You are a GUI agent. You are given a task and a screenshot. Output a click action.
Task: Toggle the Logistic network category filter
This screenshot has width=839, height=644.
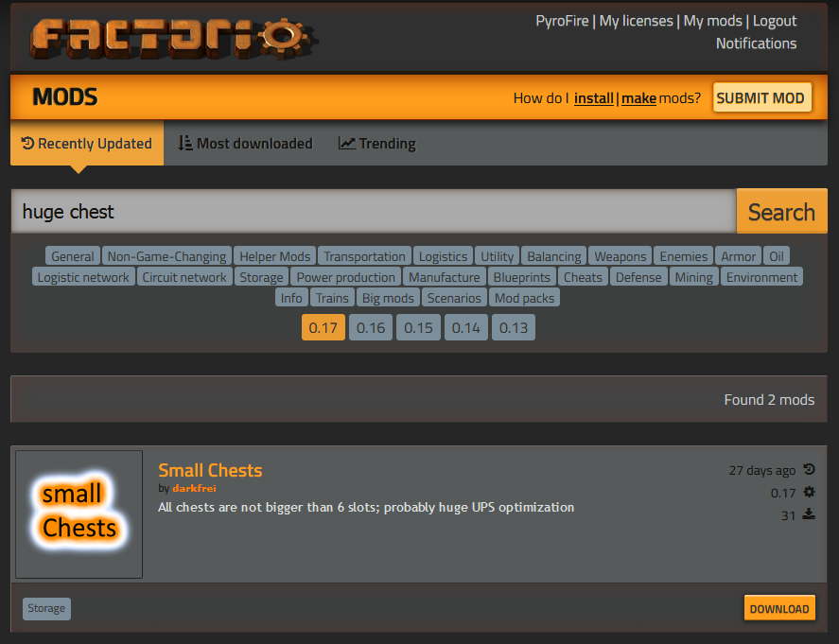(83, 277)
